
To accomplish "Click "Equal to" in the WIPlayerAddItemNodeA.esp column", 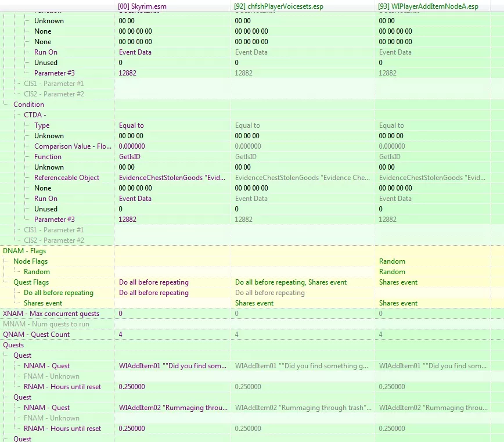I will pos(391,125).
